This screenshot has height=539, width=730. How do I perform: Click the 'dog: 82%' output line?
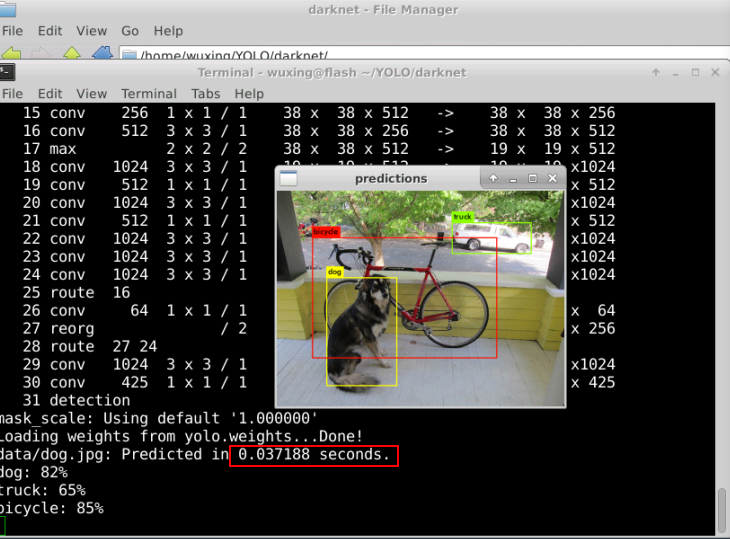(x=34, y=472)
